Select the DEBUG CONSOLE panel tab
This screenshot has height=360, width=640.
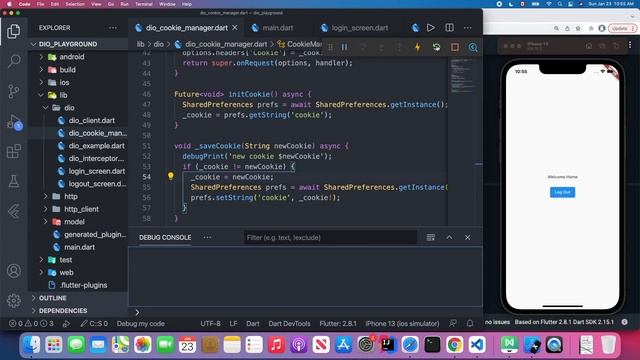165,238
